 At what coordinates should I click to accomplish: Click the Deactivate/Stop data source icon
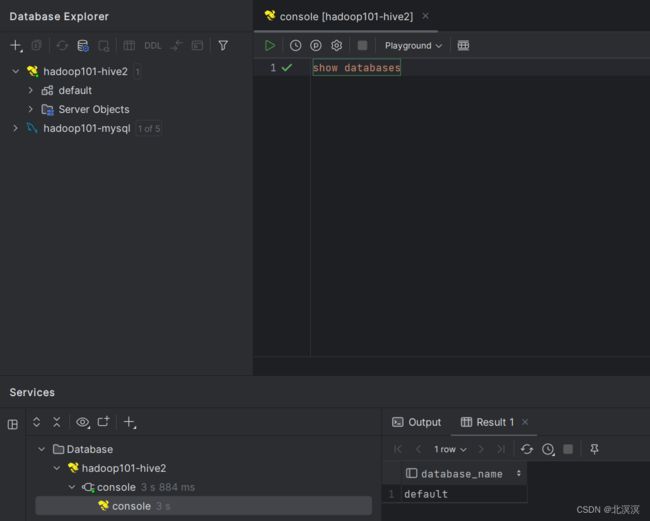tap(104, 46)
